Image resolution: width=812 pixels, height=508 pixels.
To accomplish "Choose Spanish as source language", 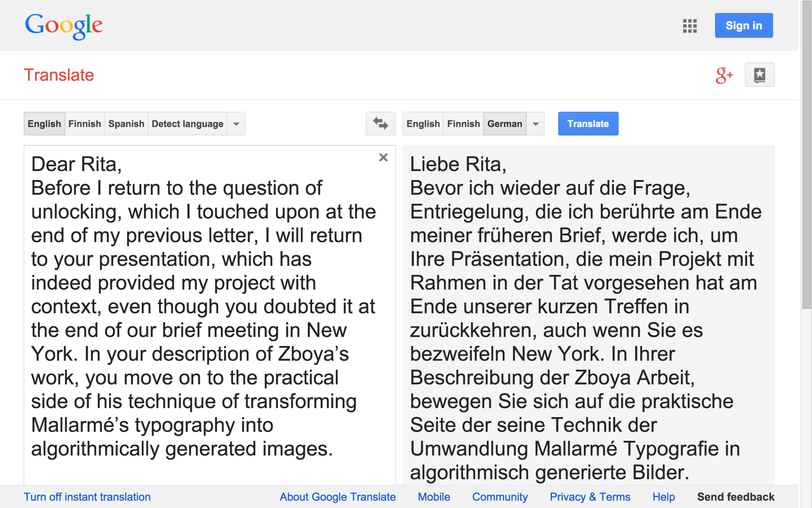I will tap(126, 124).
